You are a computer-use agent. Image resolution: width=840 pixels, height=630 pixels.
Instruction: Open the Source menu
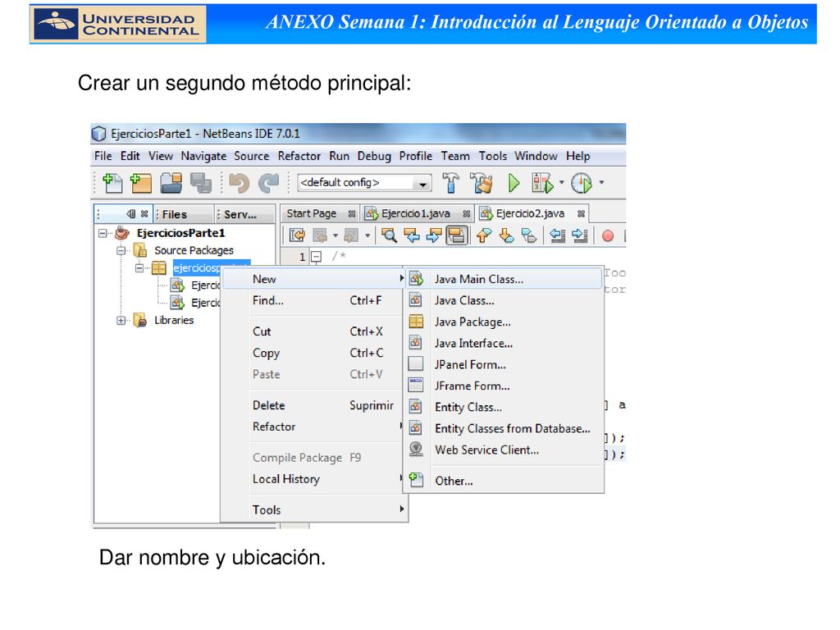tap(251, 156)
